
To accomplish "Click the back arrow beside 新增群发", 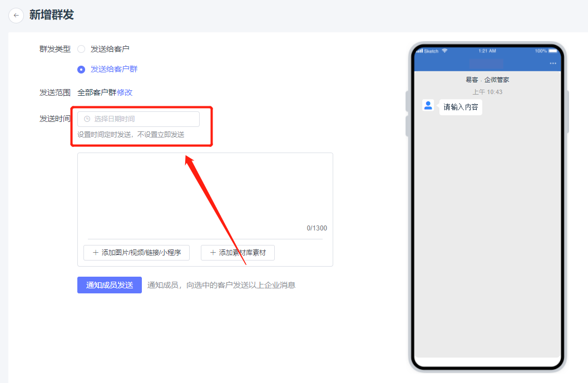I will point(16,16).
